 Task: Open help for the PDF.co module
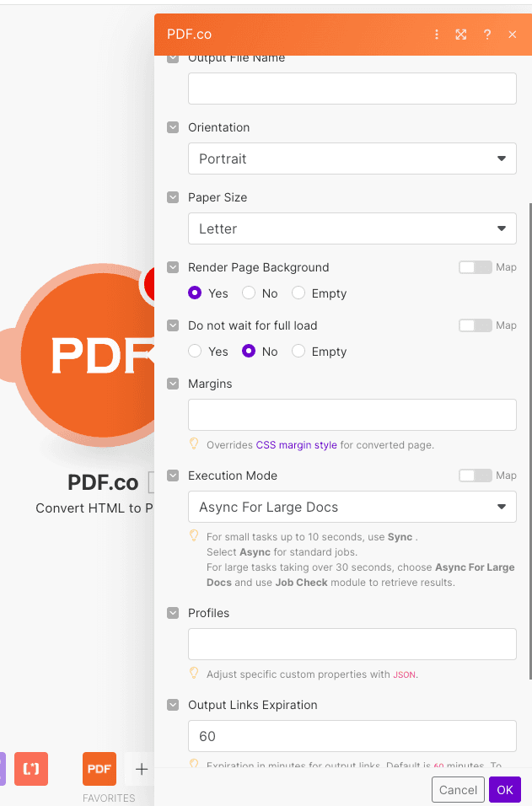point(487,35)
